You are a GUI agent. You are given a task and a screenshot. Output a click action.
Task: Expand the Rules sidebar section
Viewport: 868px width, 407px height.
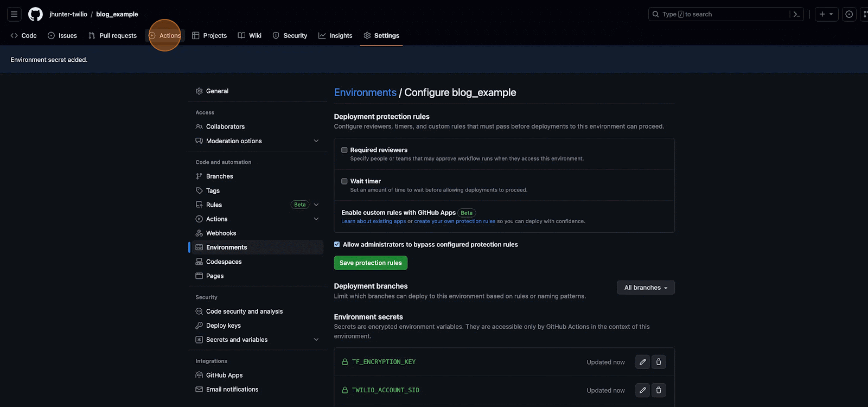(x=316, y=205)
